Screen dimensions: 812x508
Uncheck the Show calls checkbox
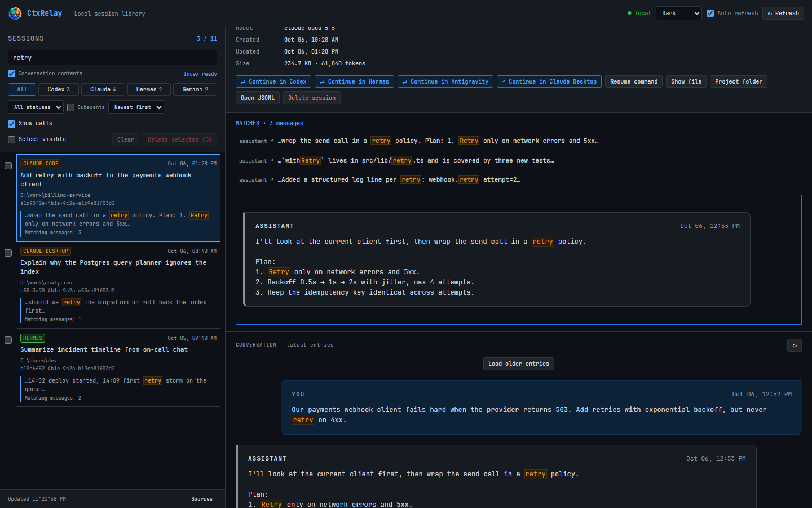(11, 124)
